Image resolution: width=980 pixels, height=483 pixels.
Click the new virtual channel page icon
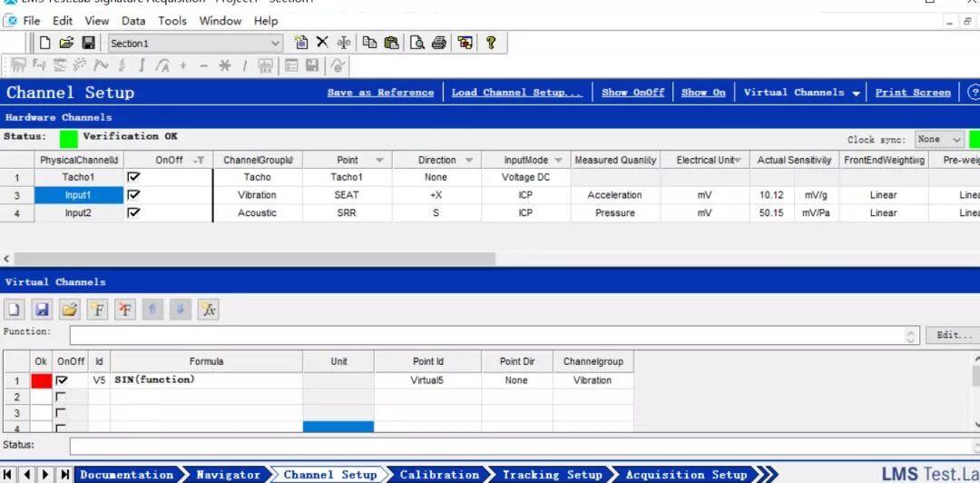tap(14, 309)
